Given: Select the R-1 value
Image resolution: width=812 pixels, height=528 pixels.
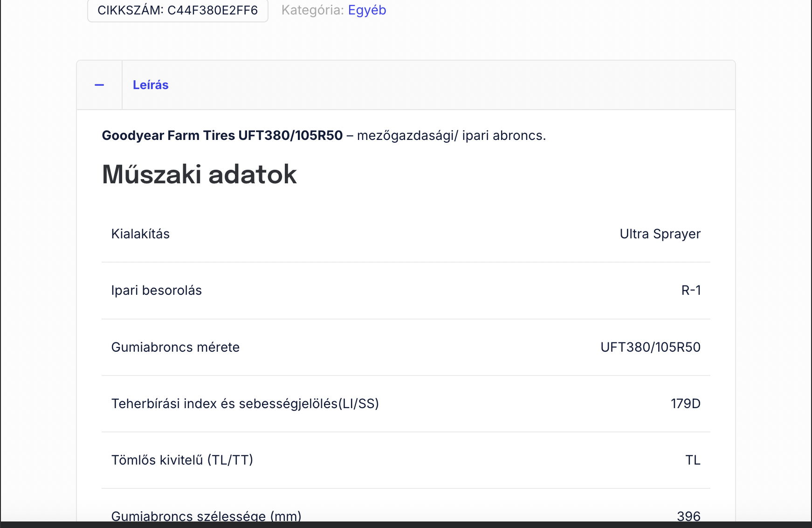Looking at the screenshot, I should [691, 290].
